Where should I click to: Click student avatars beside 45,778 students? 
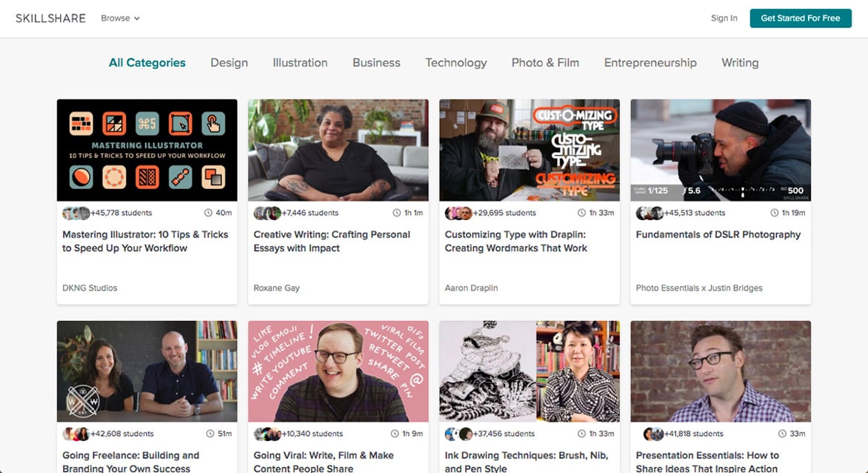tap(76, 213)
